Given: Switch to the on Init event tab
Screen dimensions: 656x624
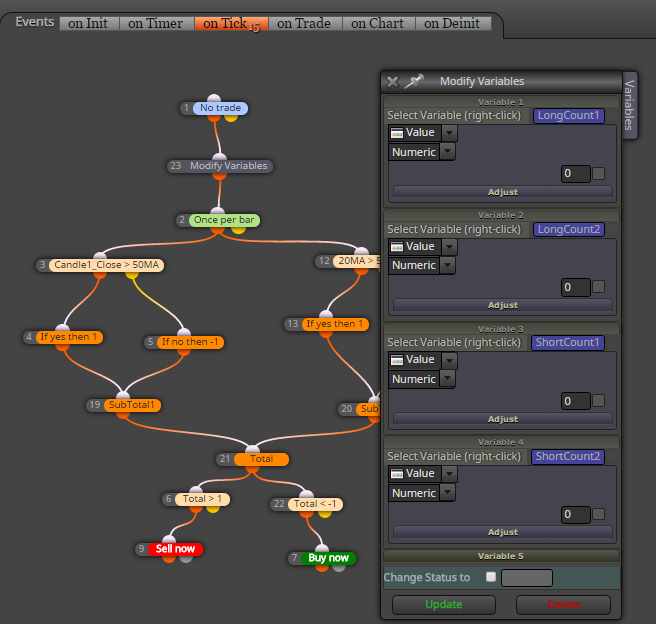Looking at the screenshot, I should coord(88,23).
